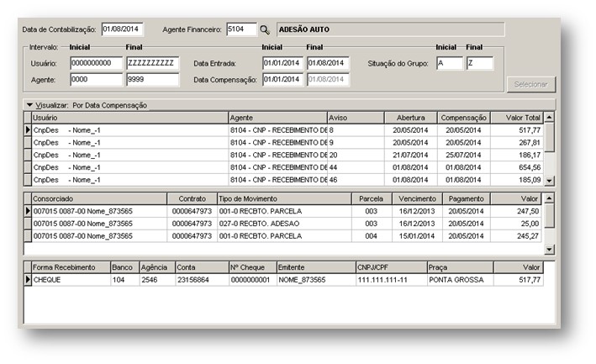
Task: Click the CNPJ/CPF cell 111.111.111-11
Action: click(392, 280)
